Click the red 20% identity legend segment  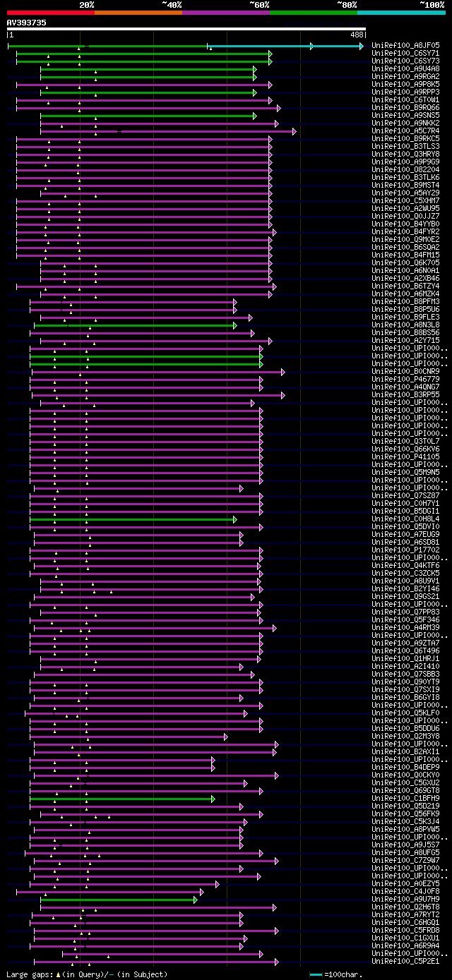50,12
